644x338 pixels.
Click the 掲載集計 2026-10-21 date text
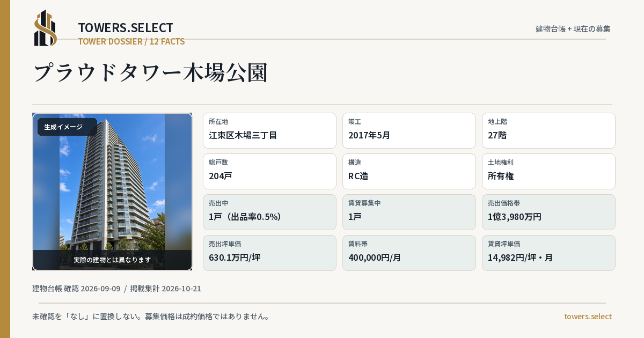tap(166, 289)
